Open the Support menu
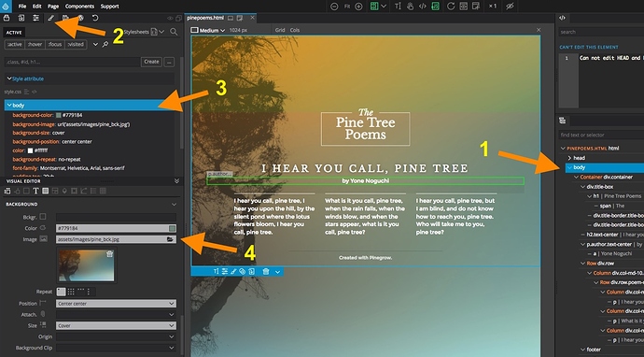The image size is (644, 357). click(109, 7)
